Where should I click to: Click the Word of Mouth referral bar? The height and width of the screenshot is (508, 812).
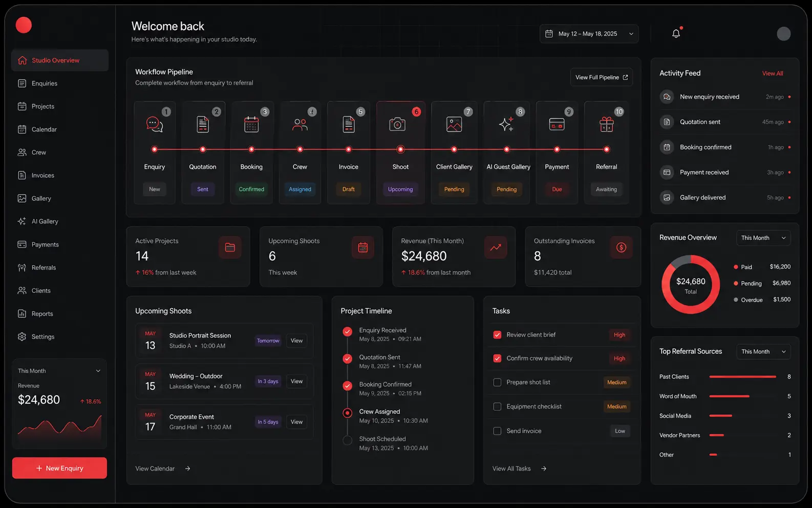[x=729, y=396]
